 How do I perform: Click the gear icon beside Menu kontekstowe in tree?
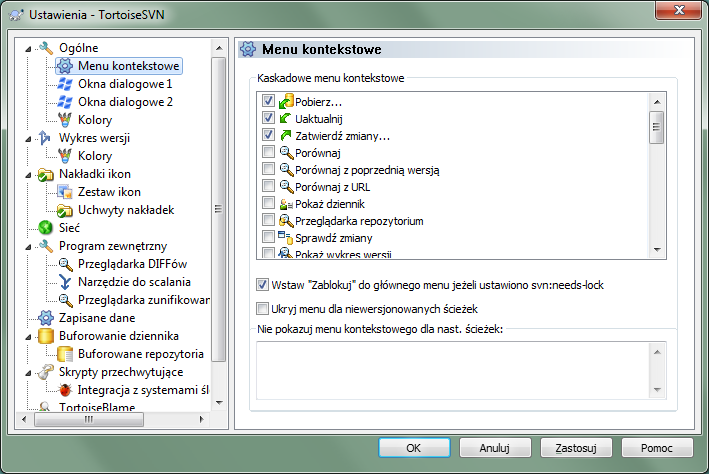[65, 66]
